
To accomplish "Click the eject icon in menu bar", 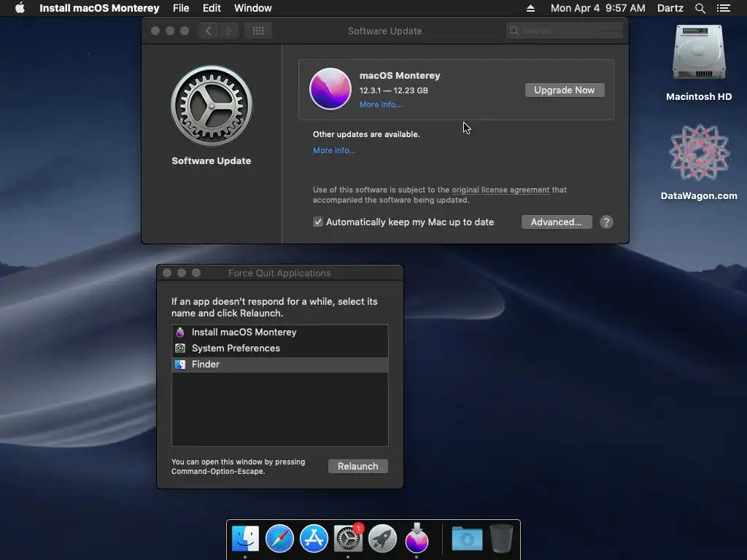I will click(x=530, y=8).
